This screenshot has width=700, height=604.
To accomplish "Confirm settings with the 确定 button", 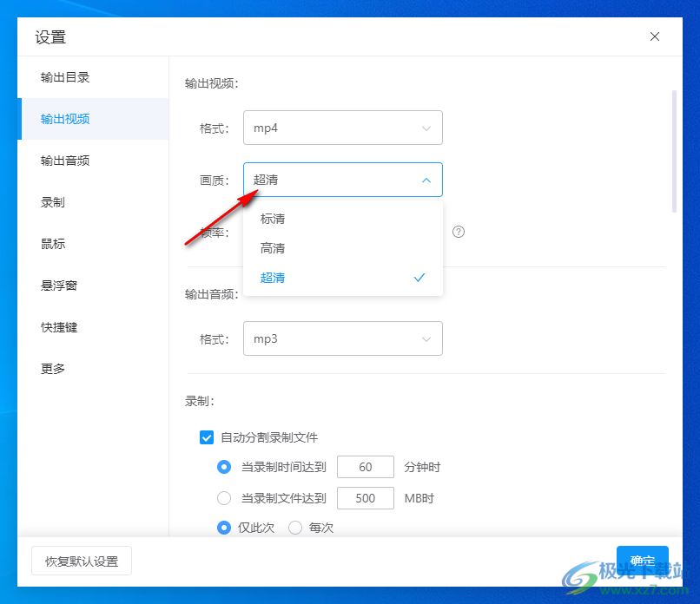I will click(643, 561).
